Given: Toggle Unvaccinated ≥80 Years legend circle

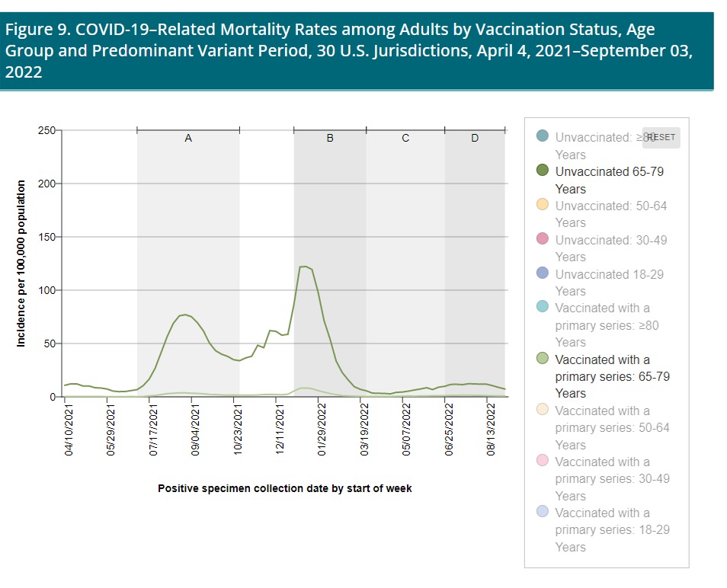Looking at the screenshot, I should coord(542,137).
